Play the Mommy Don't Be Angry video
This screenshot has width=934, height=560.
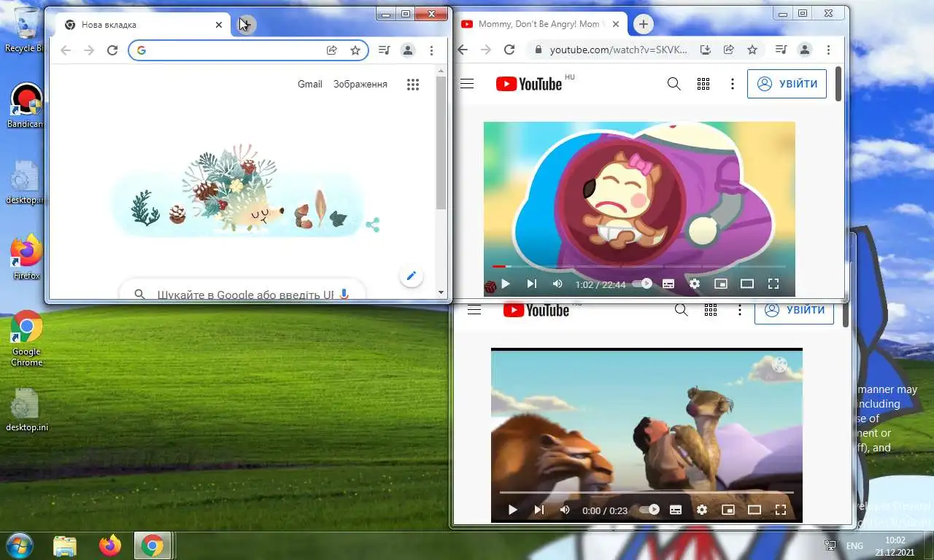tap(505, 284)
